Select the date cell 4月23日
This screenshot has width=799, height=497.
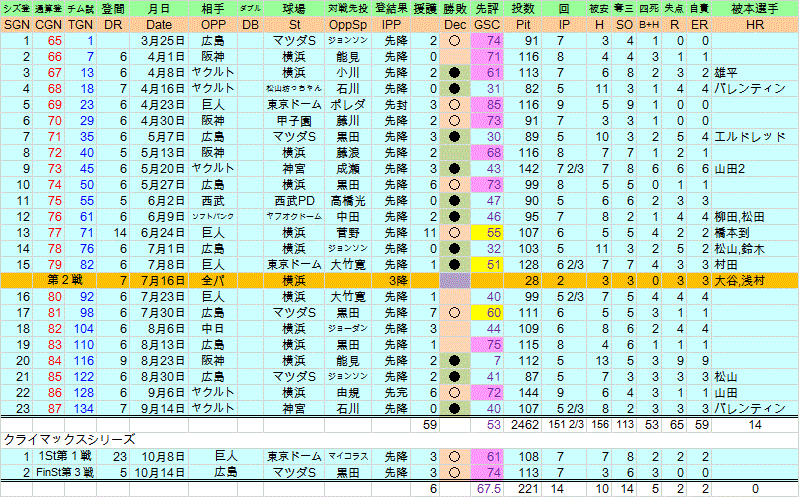(x=163, y=105)
